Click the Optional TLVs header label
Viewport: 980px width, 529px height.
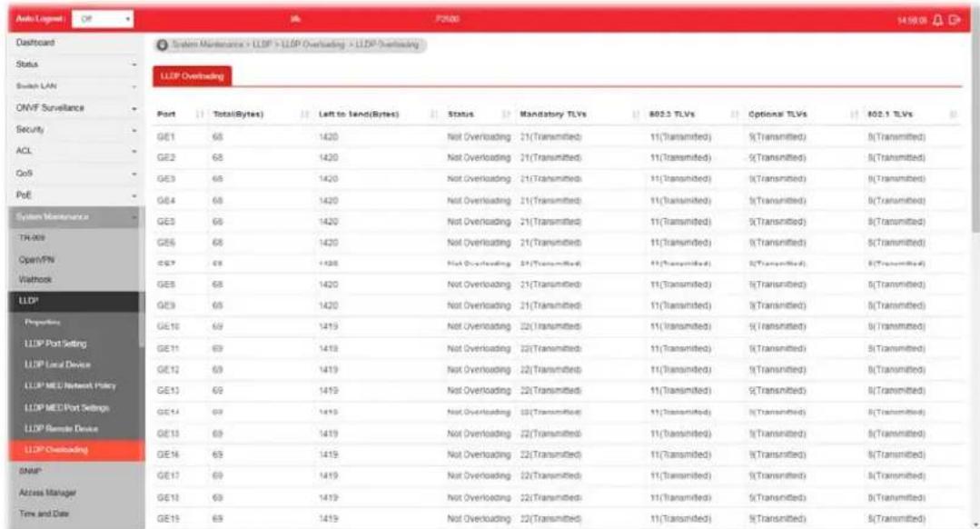(777, 115)
